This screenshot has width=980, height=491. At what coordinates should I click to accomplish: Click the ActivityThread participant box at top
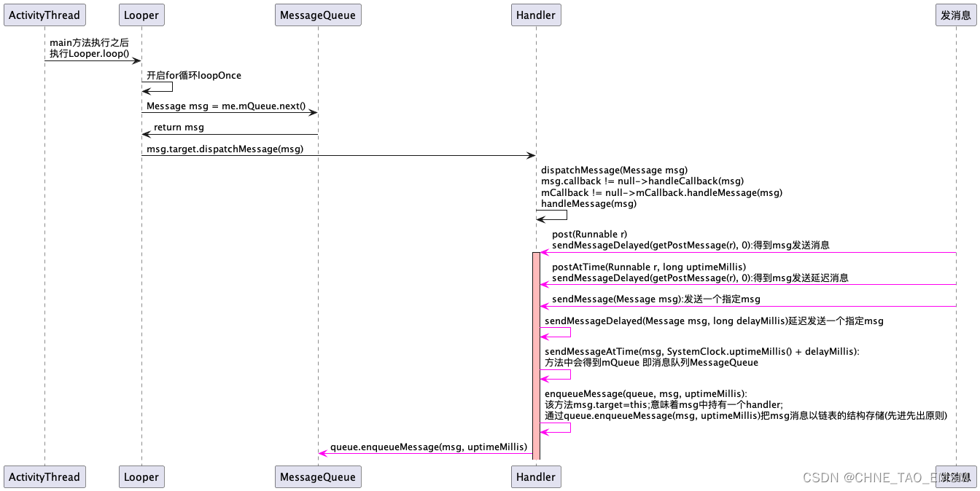coord(44,15)
